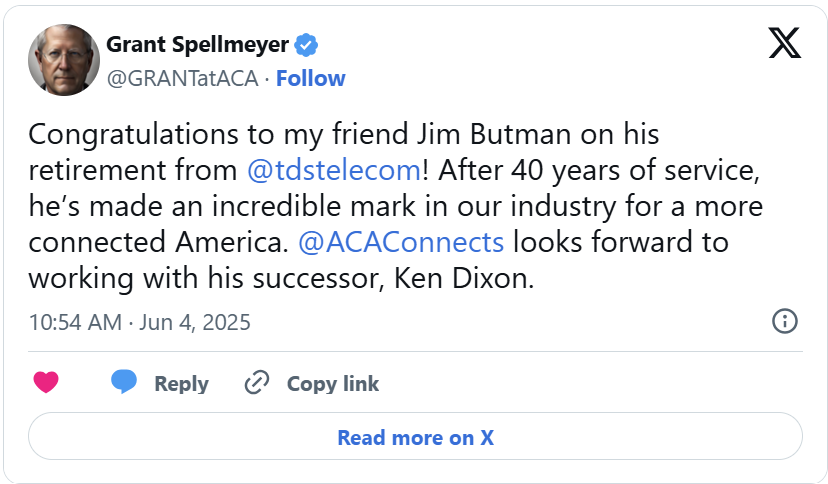
Task: Open the 10:54 AM timestamp link
Action: [x=75, y=322]
